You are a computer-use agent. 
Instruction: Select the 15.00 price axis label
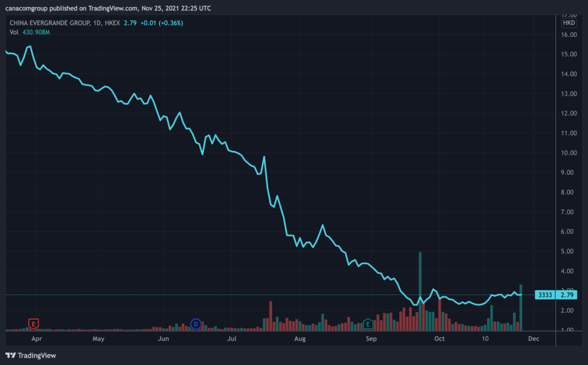[569, 54]
